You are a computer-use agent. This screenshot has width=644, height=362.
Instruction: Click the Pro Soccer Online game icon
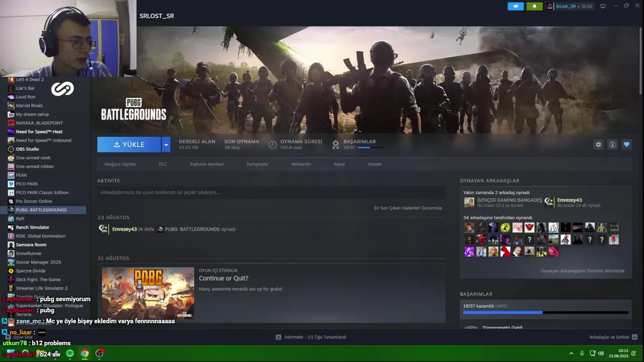(11, 201)
